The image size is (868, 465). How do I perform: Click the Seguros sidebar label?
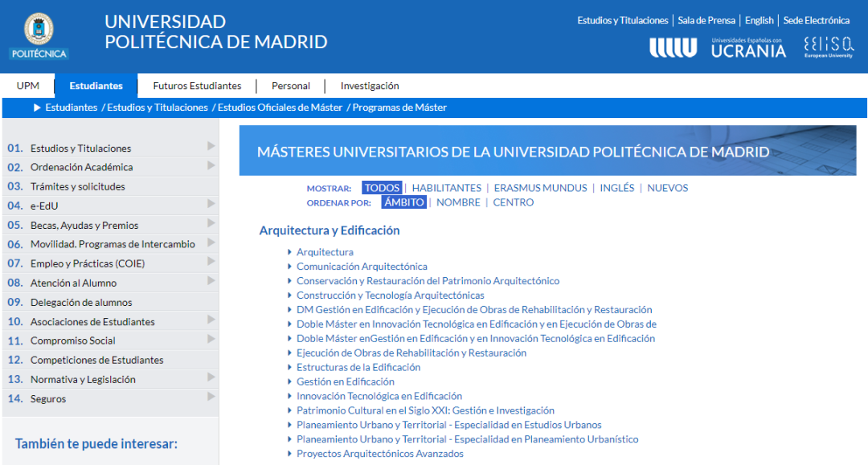pos(48,398)
